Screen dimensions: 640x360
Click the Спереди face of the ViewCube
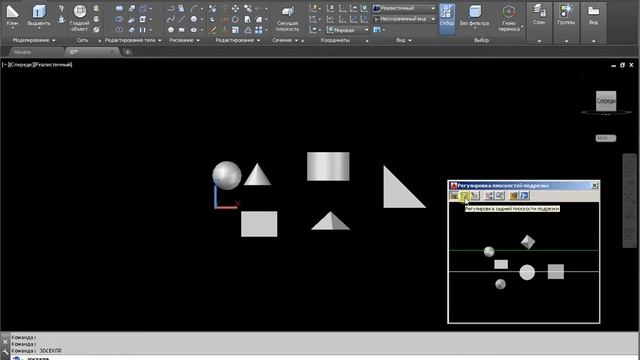pos(606,101)
